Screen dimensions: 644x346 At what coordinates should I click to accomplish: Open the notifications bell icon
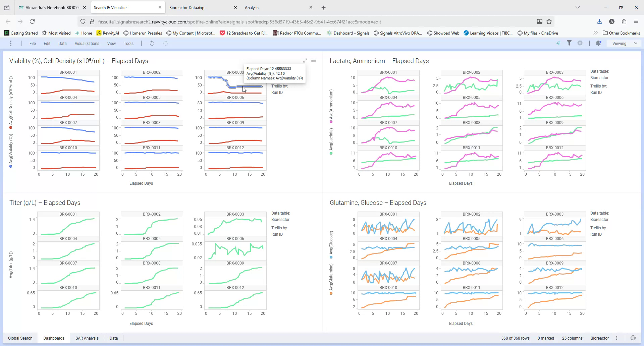(598, 43)
